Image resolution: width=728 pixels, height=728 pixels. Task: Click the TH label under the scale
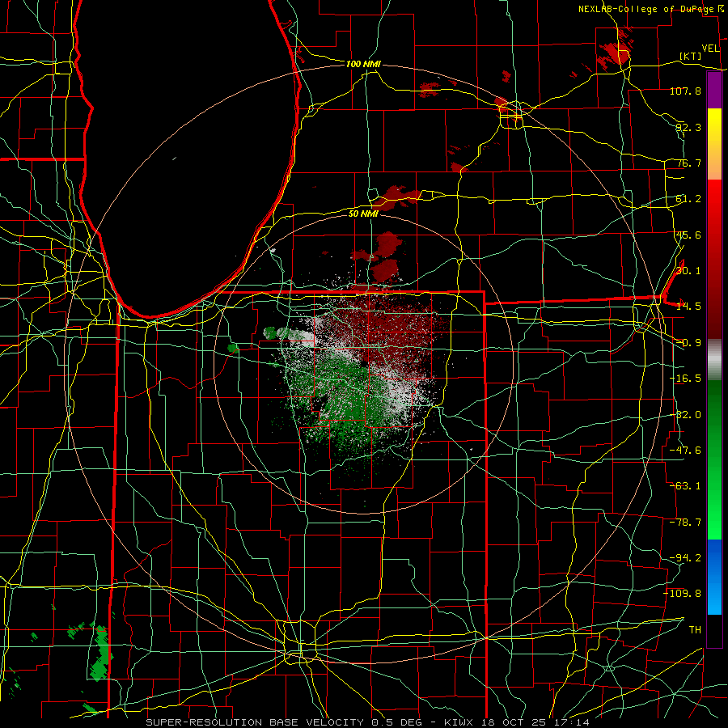coord(695,630)
